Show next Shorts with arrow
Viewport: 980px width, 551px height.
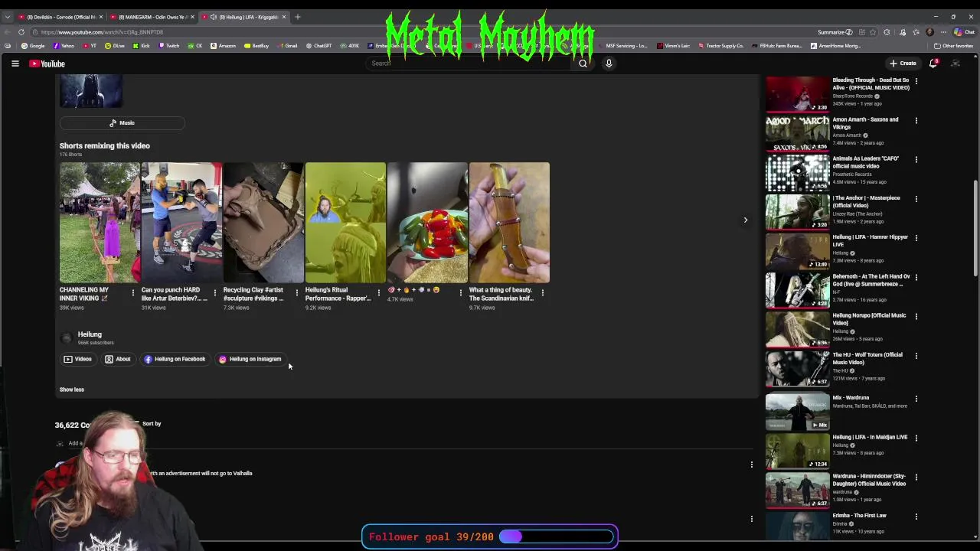point(745,220)
